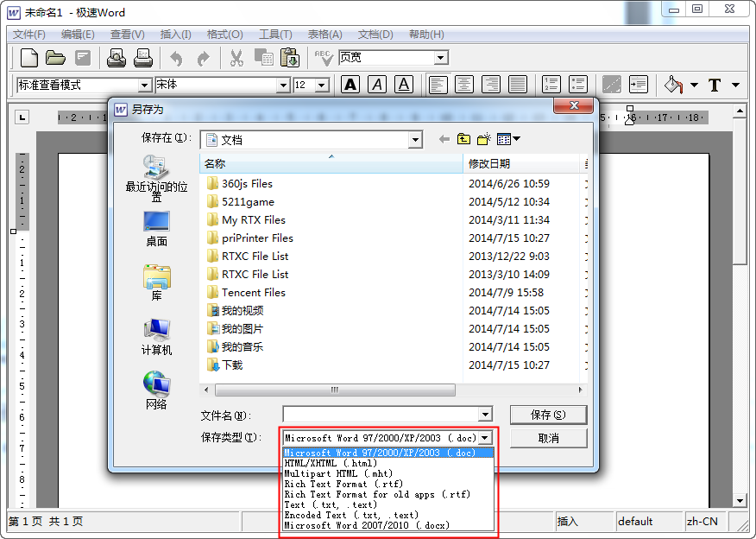Click the increase indent icon
This screenshot has height=539, width=756.
639,85
